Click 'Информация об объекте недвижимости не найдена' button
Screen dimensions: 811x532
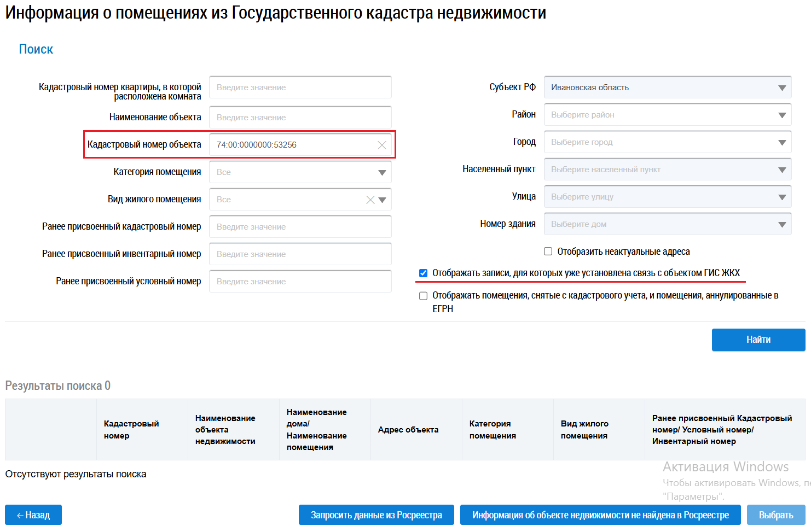pos(600,515)
